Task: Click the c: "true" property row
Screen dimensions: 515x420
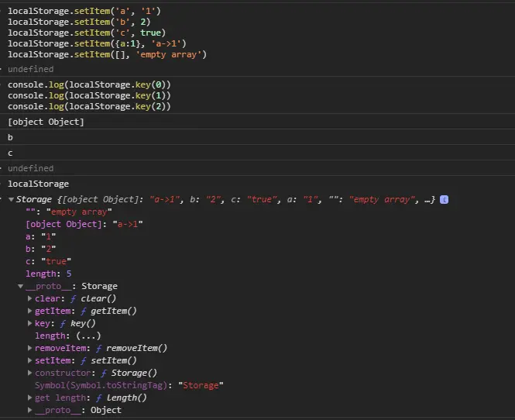Action: [48, 261]
